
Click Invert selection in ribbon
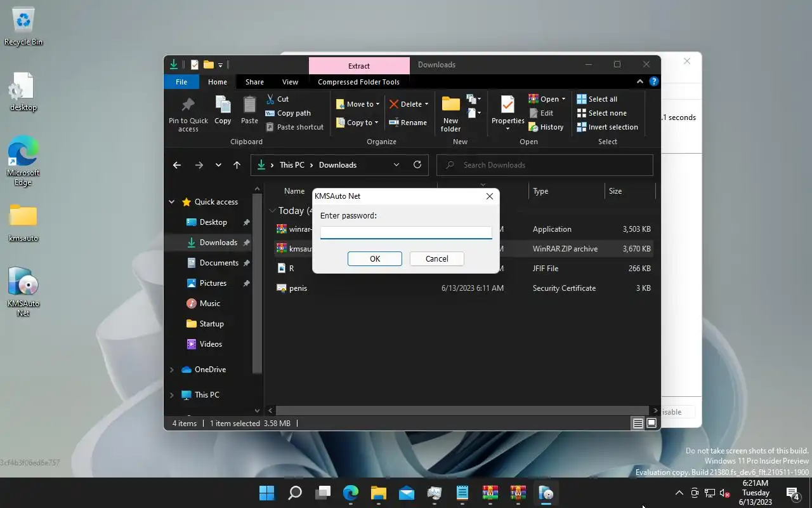(607, 127)
